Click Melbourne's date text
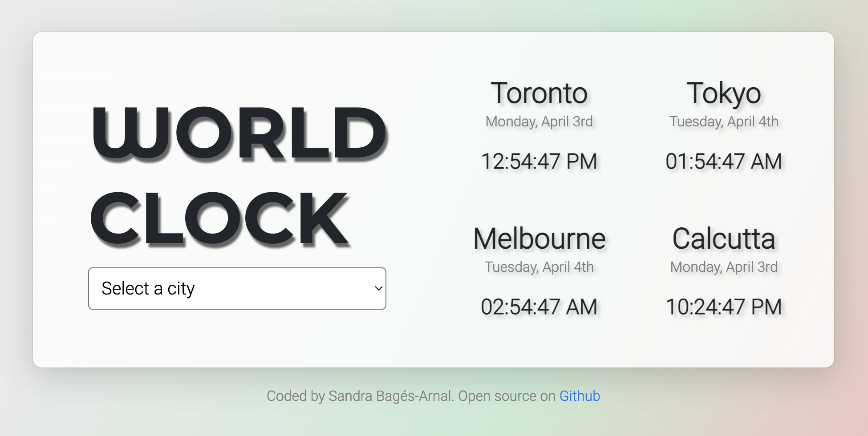The image size is (868, 436). point(539,267)
